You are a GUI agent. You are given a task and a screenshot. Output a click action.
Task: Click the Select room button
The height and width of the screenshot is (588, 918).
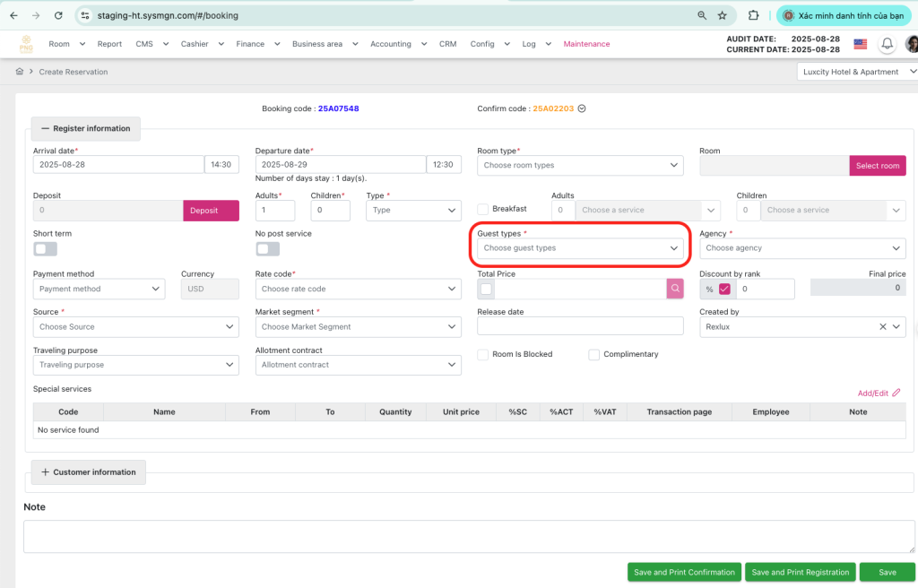pos(877,166)
